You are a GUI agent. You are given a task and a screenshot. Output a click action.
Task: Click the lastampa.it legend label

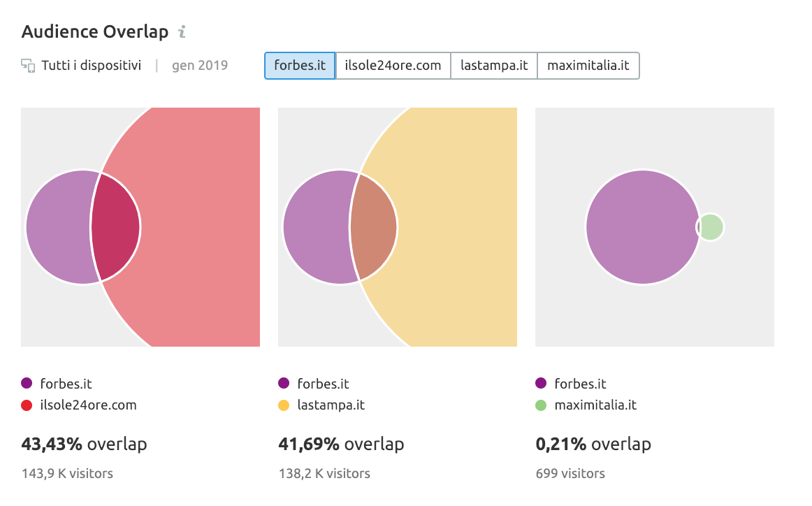pyautogui.click(x=331, y=405)
